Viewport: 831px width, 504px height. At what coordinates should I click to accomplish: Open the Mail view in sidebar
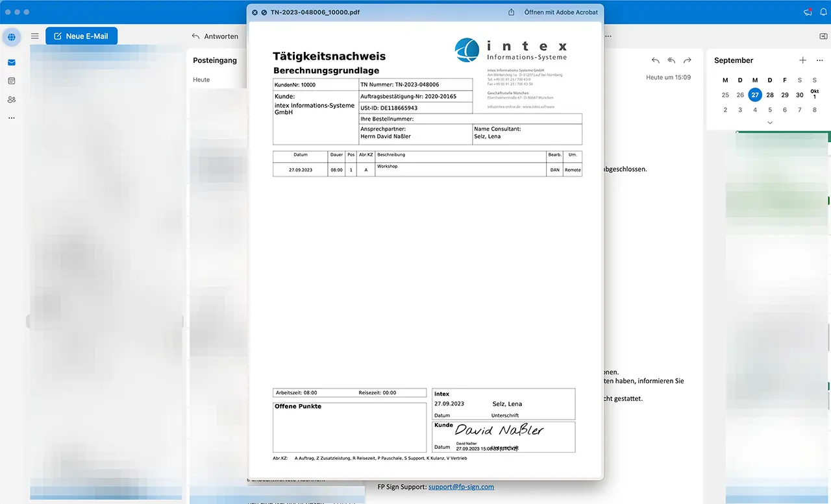point(12,63)
